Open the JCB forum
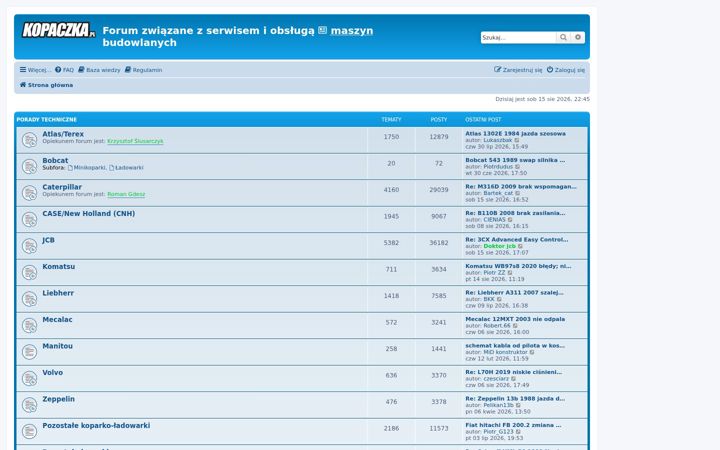Image resolution: width=720 pixels, height=450 pixels. [48, 240]
